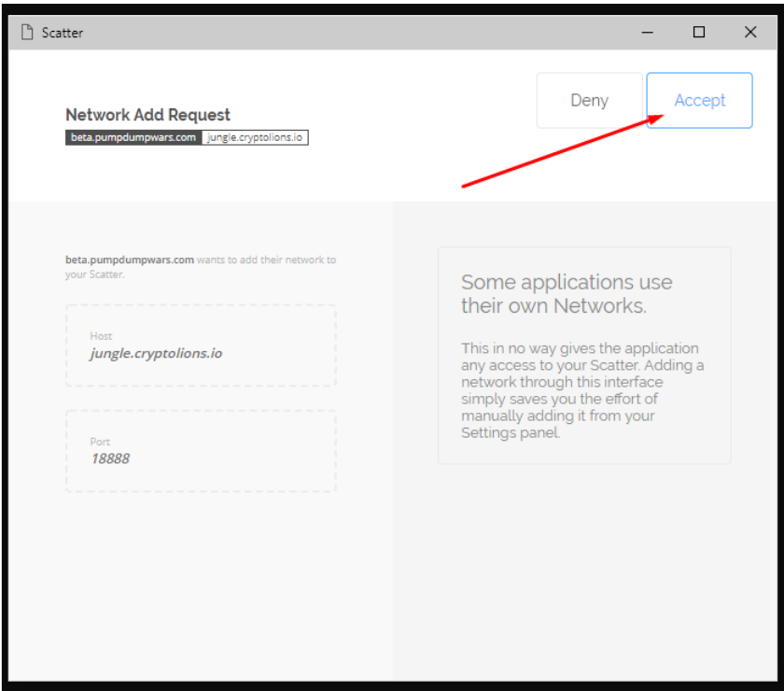Image resolution: width=784 pixels, height=691 pixels.
Task: Click the Host label
Action: (101, 336)
